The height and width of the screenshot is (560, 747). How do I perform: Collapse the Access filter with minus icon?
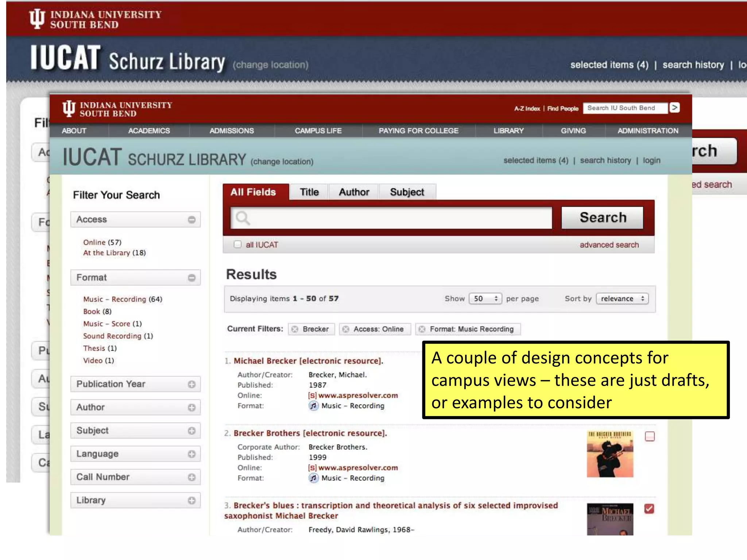(x=191, y=220)
